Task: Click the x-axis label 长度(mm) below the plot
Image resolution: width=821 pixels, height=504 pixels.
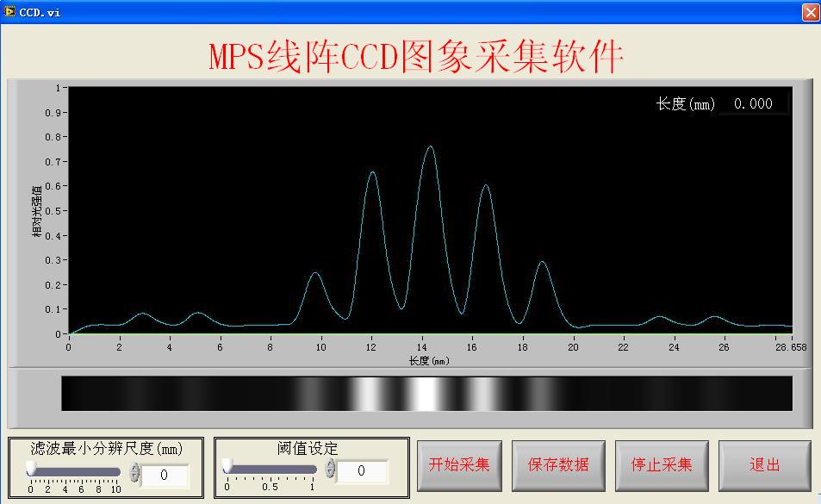Action: point(429,361)
